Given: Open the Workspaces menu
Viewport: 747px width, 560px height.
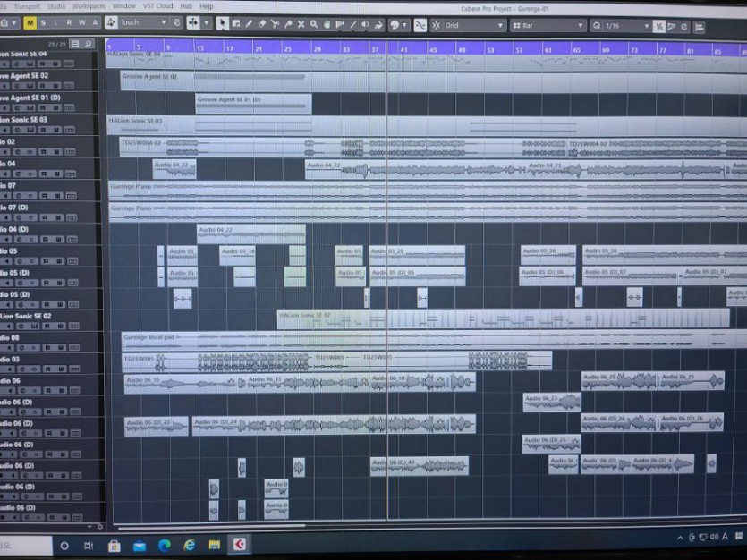Looking at the screenshot, I should pyautogui.click(x=89, y=5).
